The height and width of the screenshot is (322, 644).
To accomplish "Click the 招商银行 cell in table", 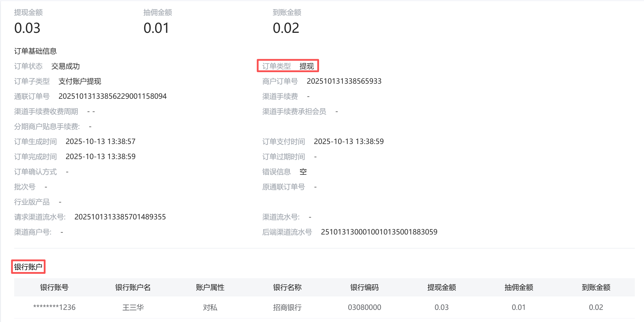I will [x=287, y=308].
